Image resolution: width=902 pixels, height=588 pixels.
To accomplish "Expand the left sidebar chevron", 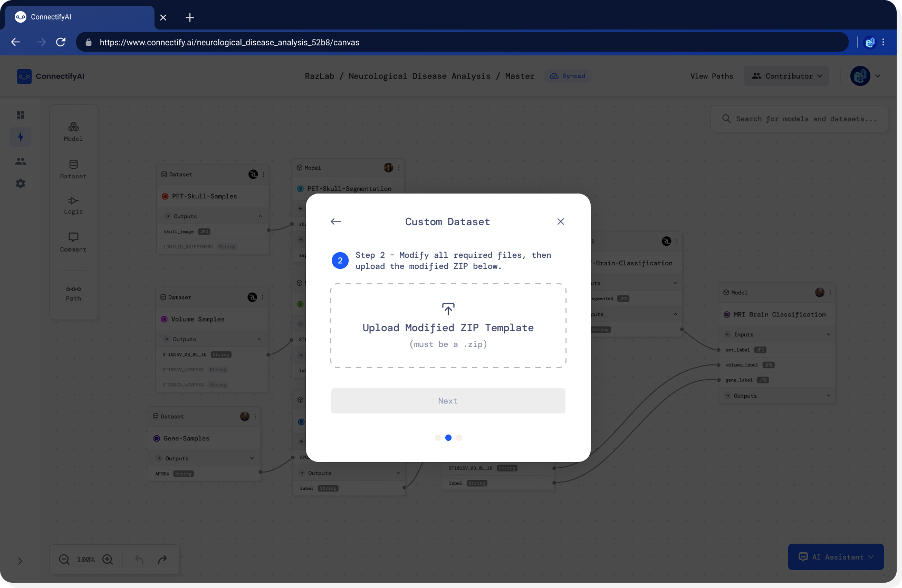I will [x=20, y=561].
